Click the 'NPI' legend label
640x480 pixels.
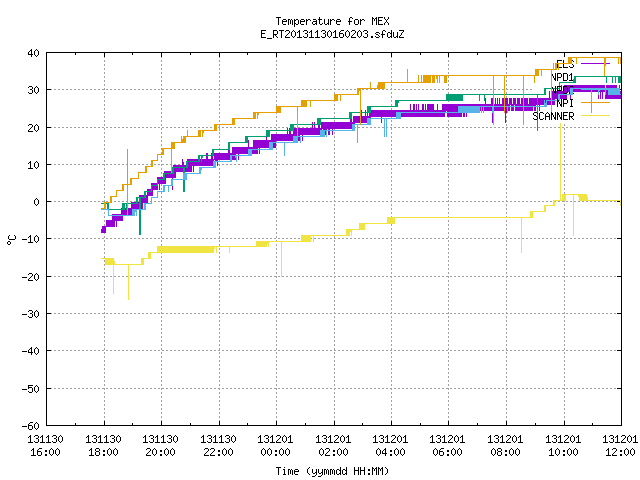click(565, 103)
